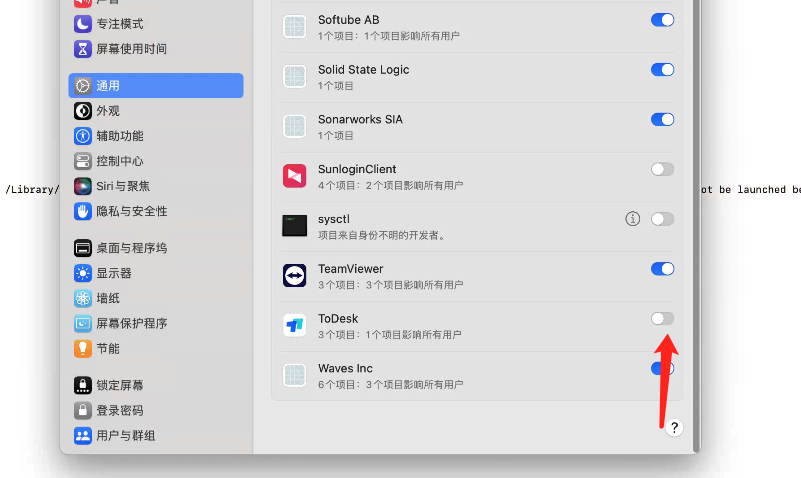Open 显示器 (Displays) in the sidebar
This screenshot has width=801, height=478.
156,273
